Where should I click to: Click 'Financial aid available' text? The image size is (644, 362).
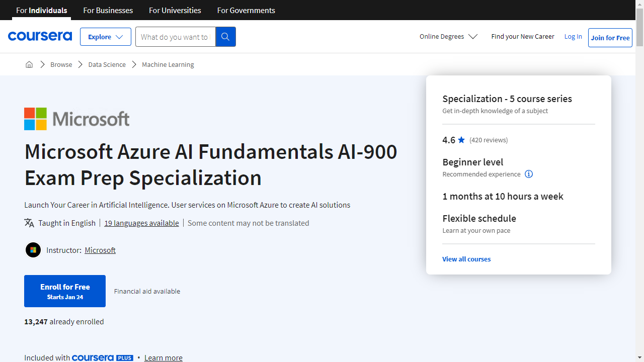[x=147, y=291]
